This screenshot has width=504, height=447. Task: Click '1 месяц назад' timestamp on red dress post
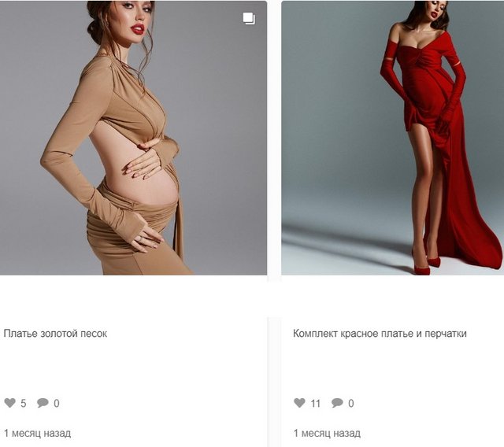point(327,433)
